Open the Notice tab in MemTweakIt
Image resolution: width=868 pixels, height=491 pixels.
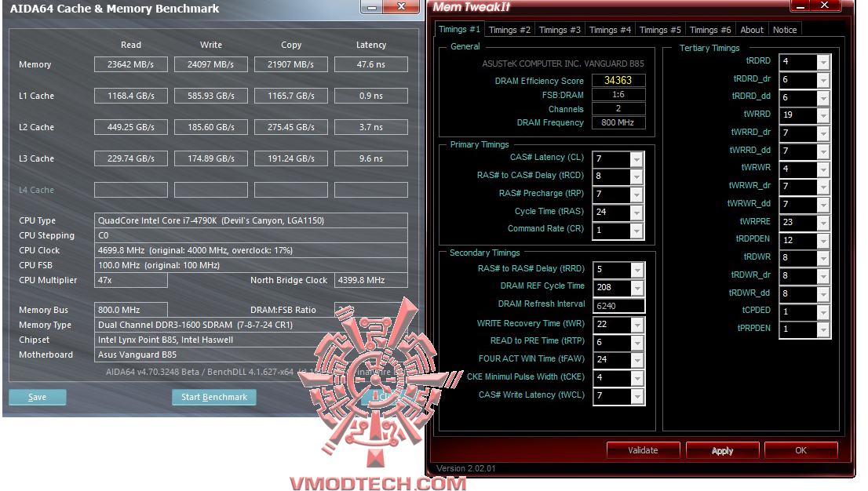(x=785, y=30)
